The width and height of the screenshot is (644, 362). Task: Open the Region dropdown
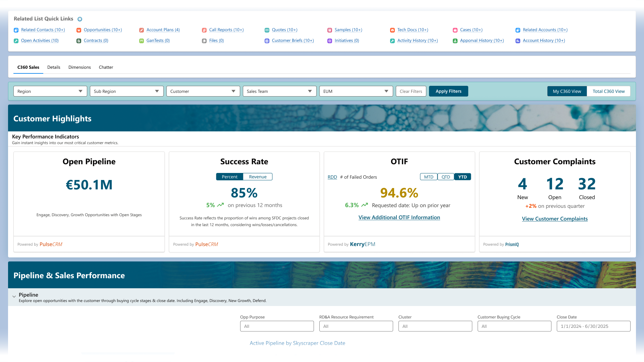click(50, 91)
